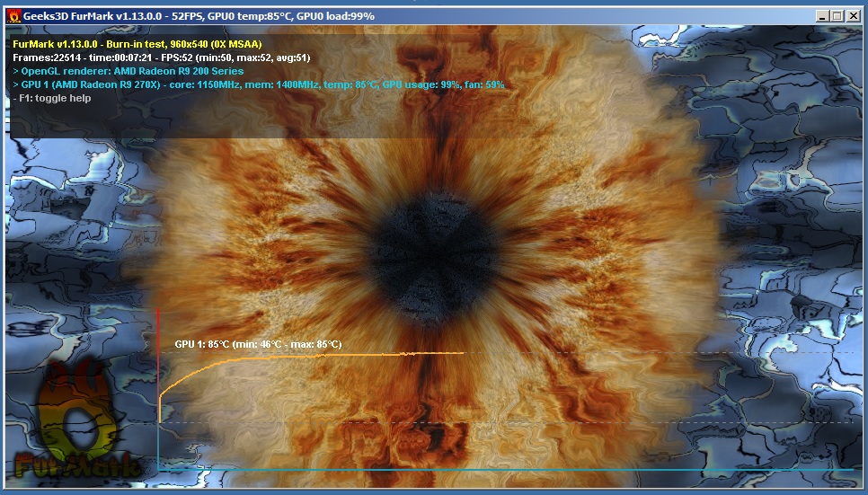This screenshot has height=495, width=868.
Task: Click the title text 'Geeks3D FurMark v1.13.0.0'
Action: click(x=93, y=16)
